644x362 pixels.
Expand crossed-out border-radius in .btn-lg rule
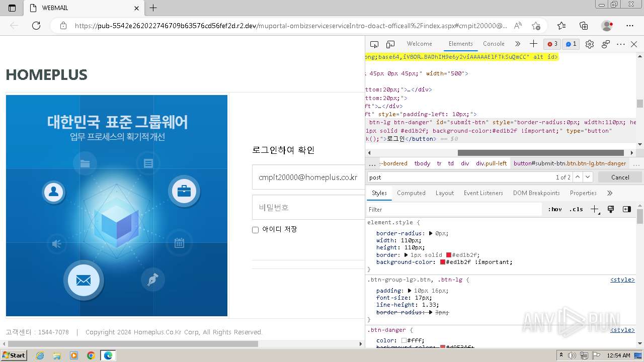click(x=431, y=312)
